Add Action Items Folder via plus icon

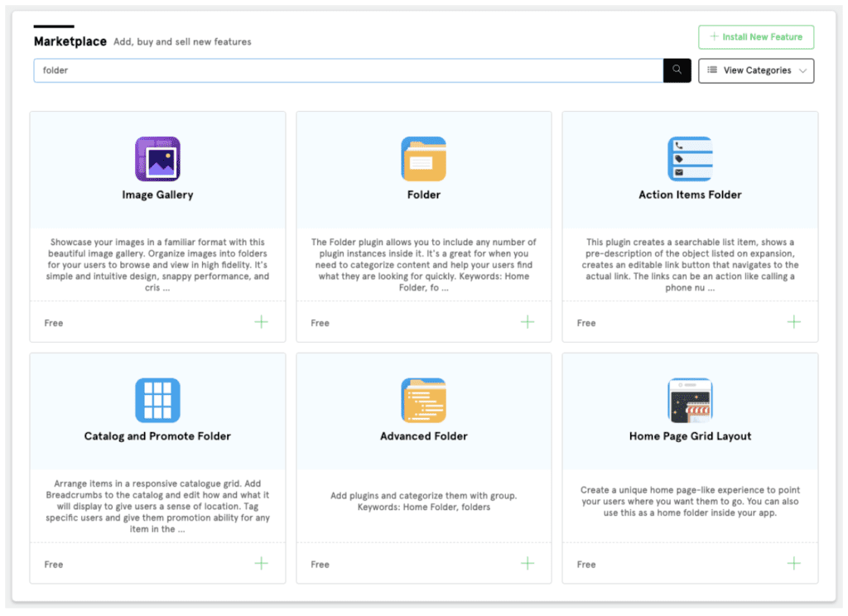(794, 322)
